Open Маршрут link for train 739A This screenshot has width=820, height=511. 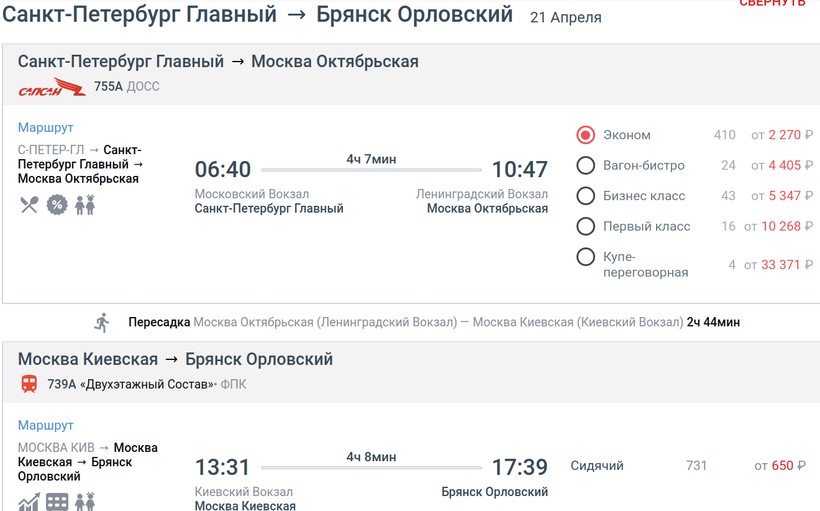[x=46, y=425]
